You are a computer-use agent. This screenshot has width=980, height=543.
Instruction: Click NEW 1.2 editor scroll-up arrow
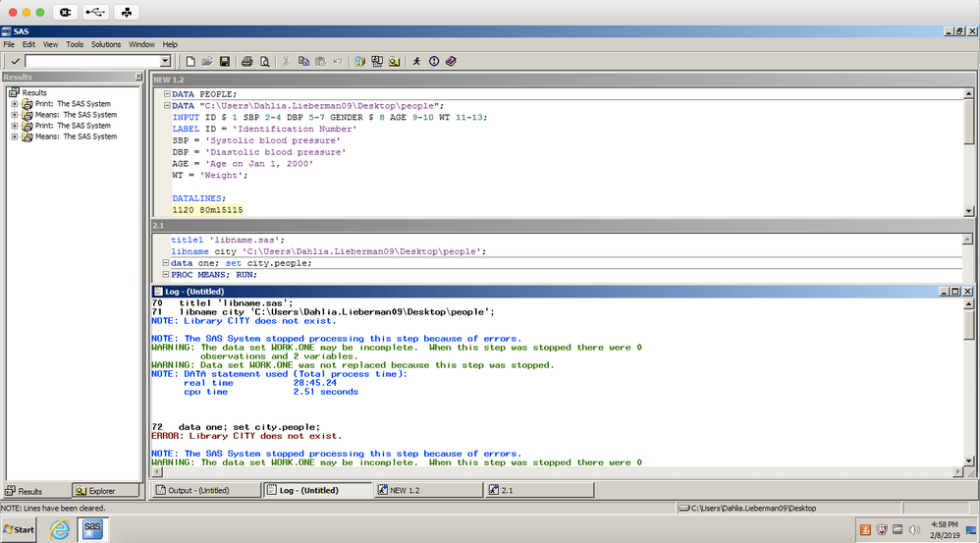(968, 93)
